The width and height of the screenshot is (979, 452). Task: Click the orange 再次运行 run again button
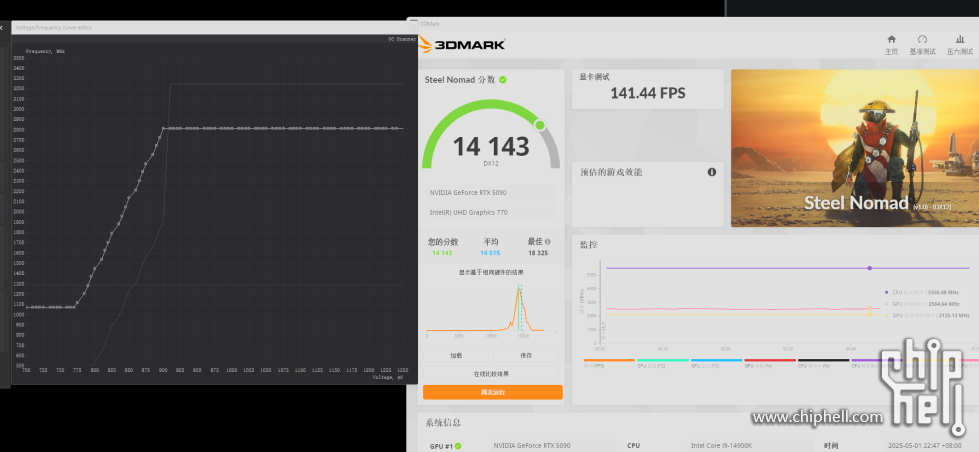(493, 392)
